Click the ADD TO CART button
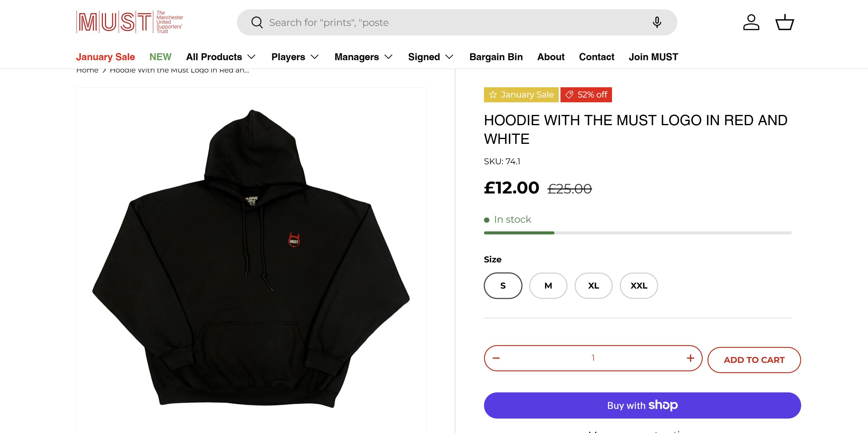 pyautogui.click(x=754, y=360)
